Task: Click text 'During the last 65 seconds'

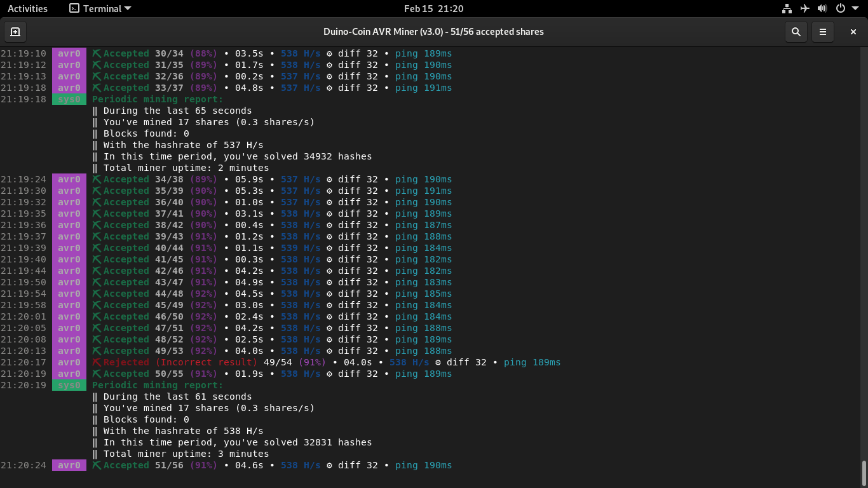Action: coord(178,111)
